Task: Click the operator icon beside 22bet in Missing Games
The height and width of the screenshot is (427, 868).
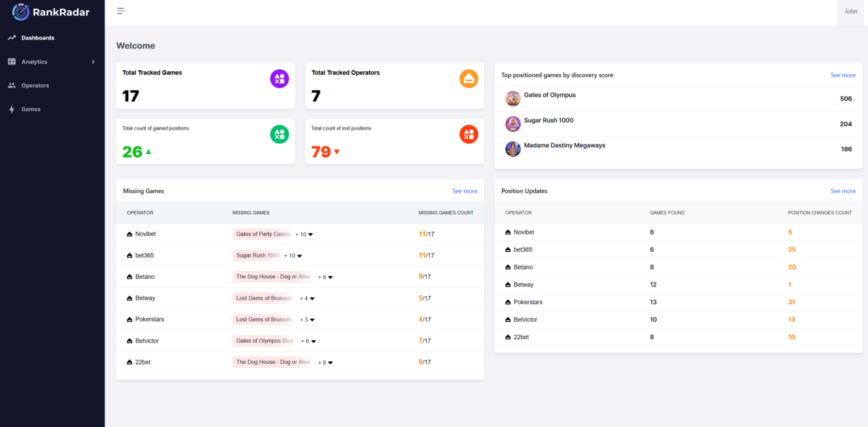Action: (x=130, y=362)
